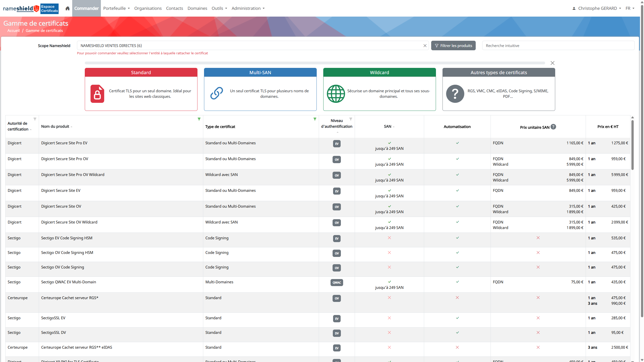644x362 pixels.
Task: Click user profile icon beside Christophe GERARD
Action: point(574,8)
